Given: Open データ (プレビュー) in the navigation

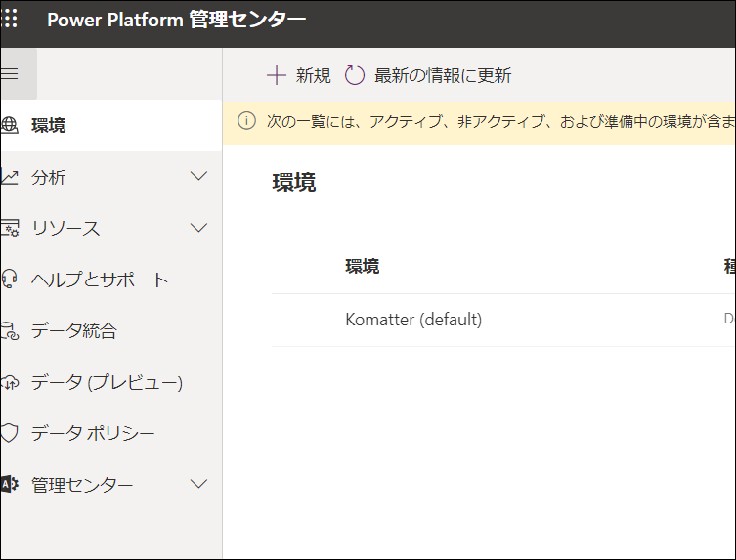Looking at the screenshot, I should point(111,382).
